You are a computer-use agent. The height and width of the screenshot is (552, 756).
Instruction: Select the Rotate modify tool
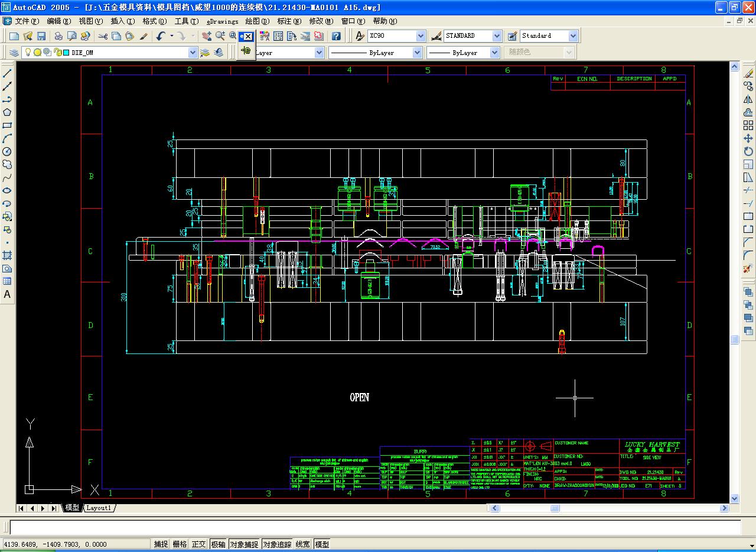(x=748, y=151)
